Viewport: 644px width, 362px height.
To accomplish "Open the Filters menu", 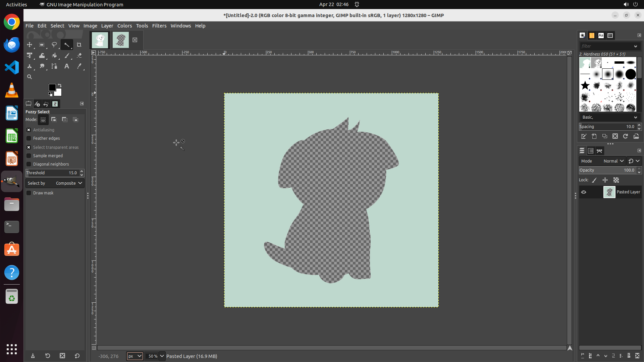I will pyautogui.click(x=159, y=26).
